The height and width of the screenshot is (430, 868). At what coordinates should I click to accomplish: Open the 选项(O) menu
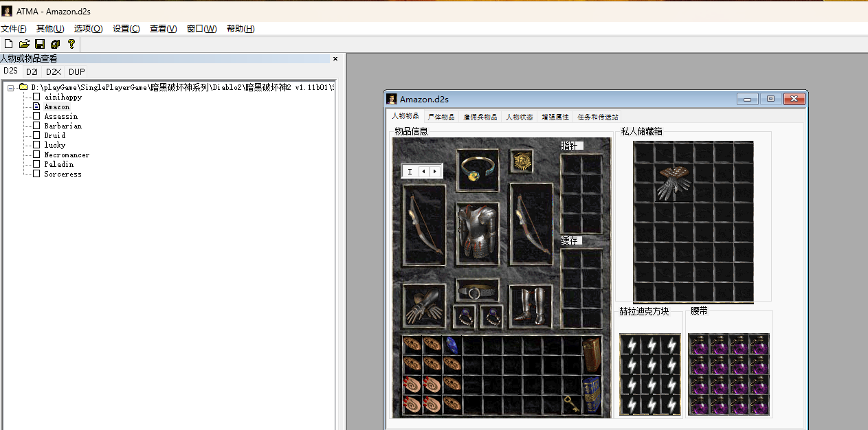click(88, 28)
